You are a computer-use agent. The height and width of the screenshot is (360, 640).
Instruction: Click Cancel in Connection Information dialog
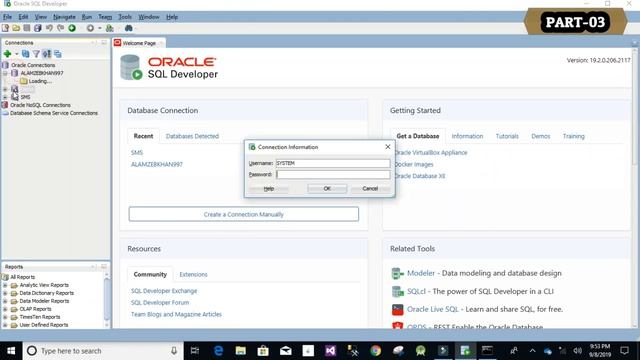(370, 189)
